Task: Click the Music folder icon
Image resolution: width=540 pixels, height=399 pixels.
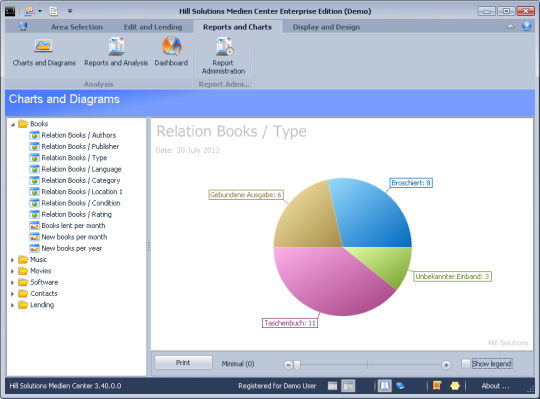Action: click(x=23, y=260)
